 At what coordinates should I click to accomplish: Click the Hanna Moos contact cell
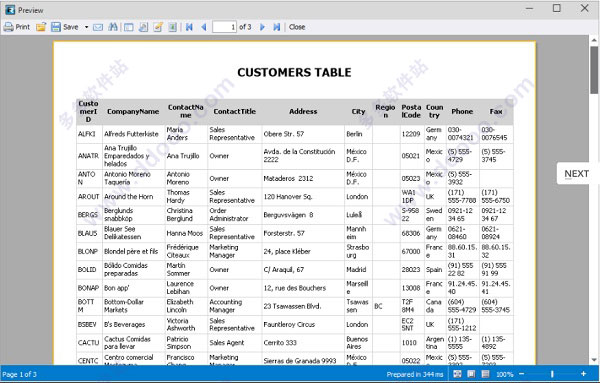tap(185, 233)
